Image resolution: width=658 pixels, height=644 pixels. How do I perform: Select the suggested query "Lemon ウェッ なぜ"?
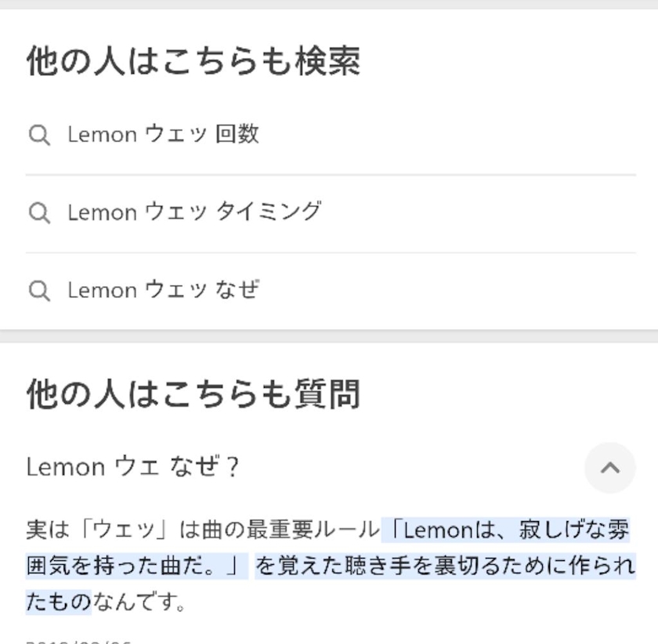tap(163, 291)
